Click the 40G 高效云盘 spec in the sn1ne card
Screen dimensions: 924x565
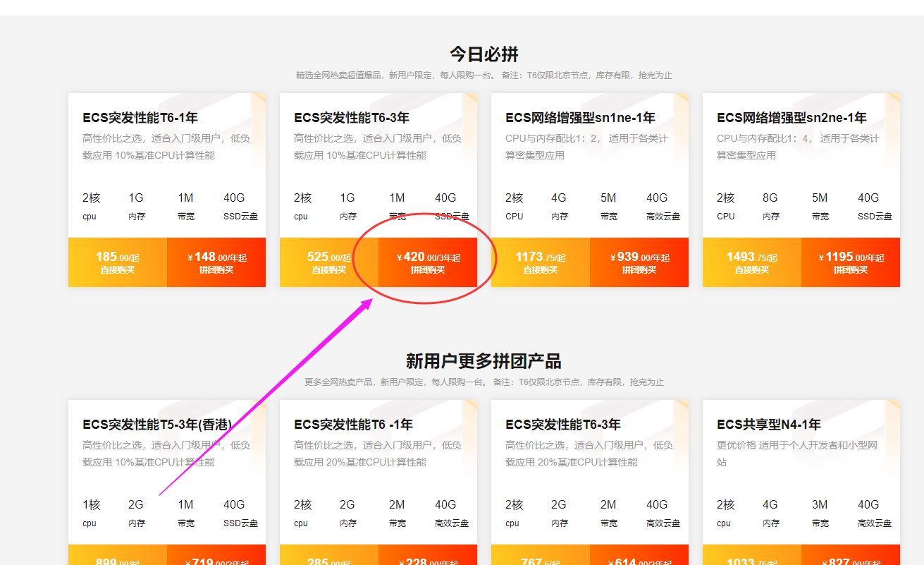[663, 206]
